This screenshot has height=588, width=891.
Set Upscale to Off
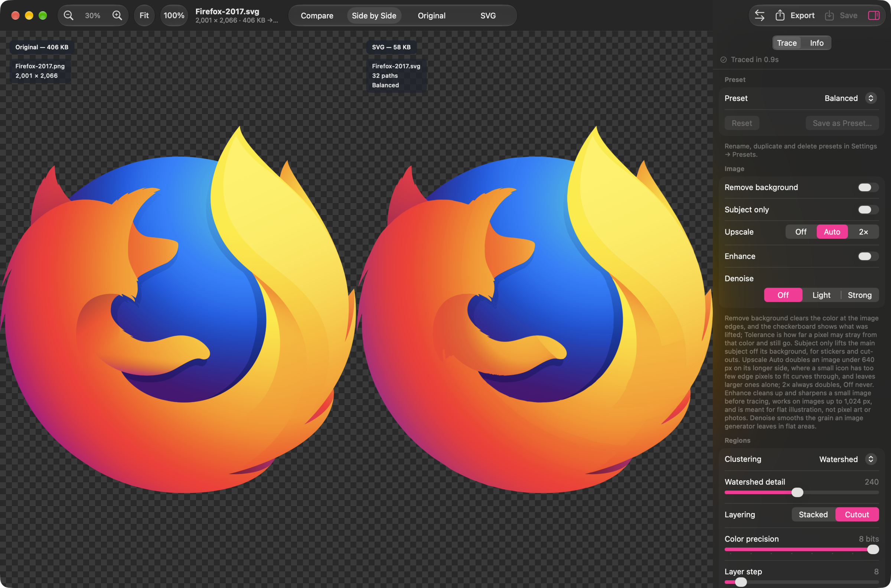[801, 232]
